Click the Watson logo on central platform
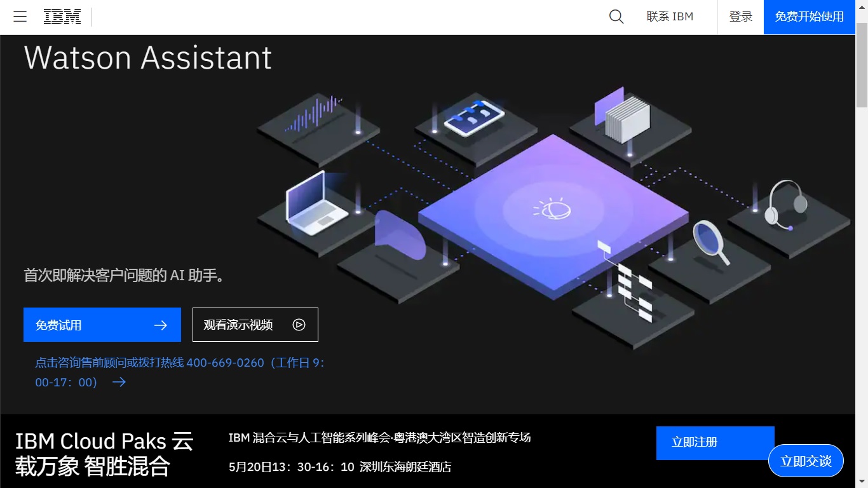Image resolution: width=868 pixels, height=488 pixels. (552, 208)
